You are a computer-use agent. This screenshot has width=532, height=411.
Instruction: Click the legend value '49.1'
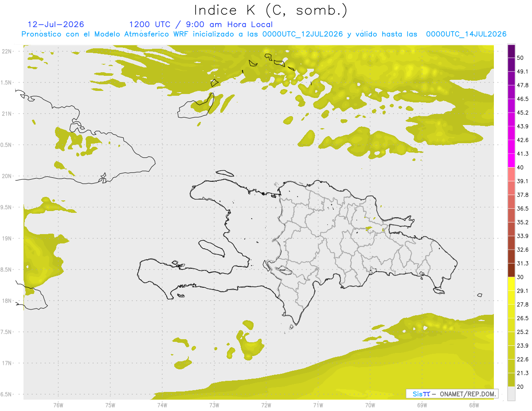point(522,71)
